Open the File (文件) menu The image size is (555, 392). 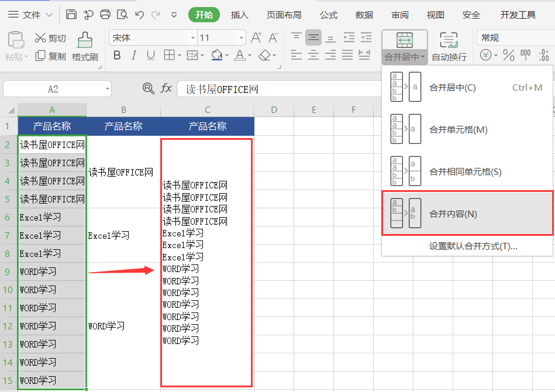pyautogui.click(x=30, y=15)
